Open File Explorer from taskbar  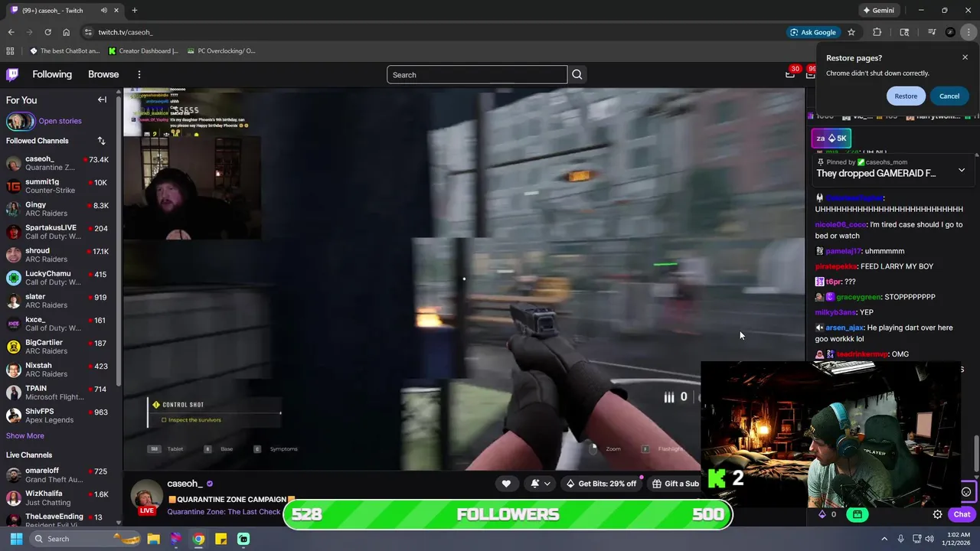click(x=153, y=539)
